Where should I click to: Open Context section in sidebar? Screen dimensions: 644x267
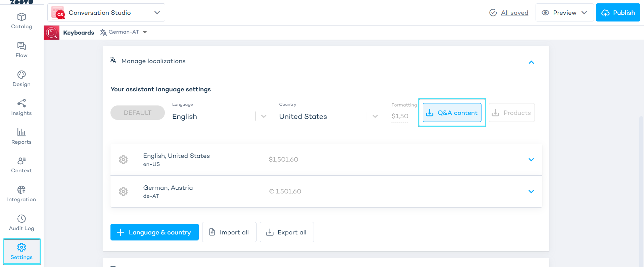point(21,165)
